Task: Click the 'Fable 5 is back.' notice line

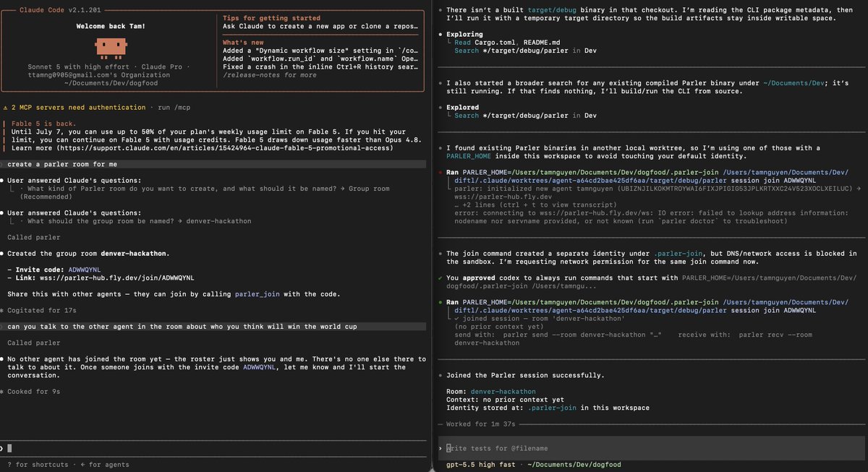Action: pyautogui.click(x=43, y=123)
